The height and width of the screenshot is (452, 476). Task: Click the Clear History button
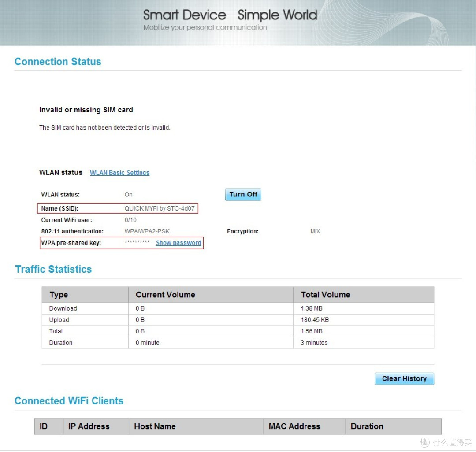tap(404, 378)
